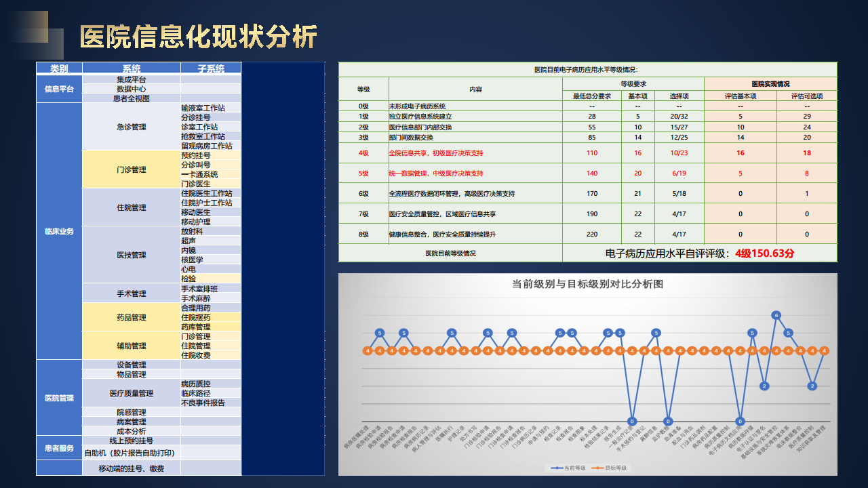Click the 临床业务 category cell
This screenshot has width=868, height=488.
coord(59,231)
